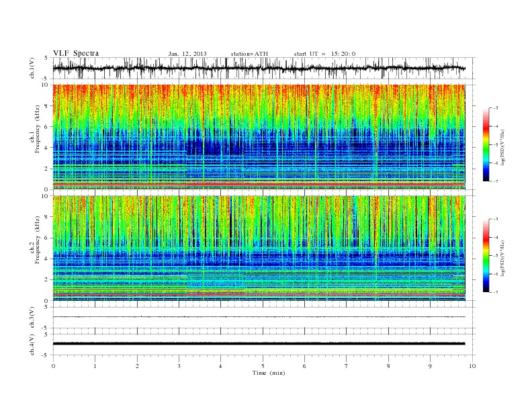Screen dimensions: 532x411
Task: Click the "log(PSD)(V²/Hz)" label beside the ch.2 colorbar
Action: click(x=502, y=258)
